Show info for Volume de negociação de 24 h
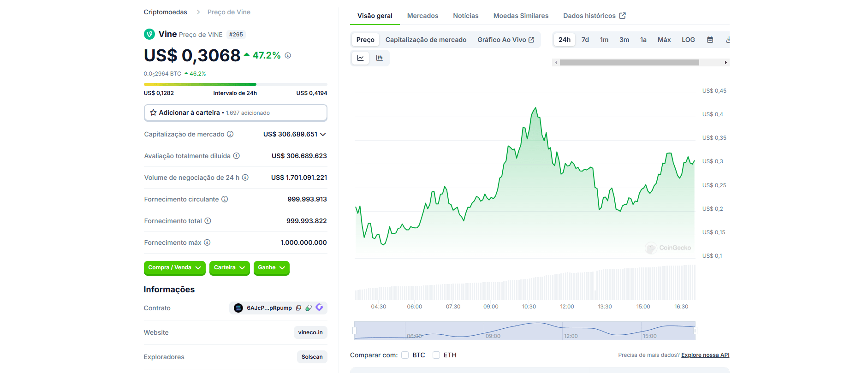The height and width of the screenshot is (373, 868). 245,178
